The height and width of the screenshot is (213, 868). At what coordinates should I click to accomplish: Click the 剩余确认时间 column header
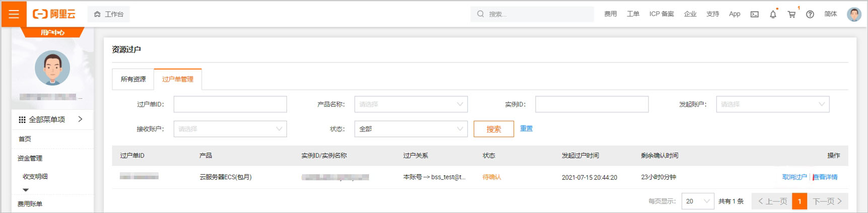660,156
